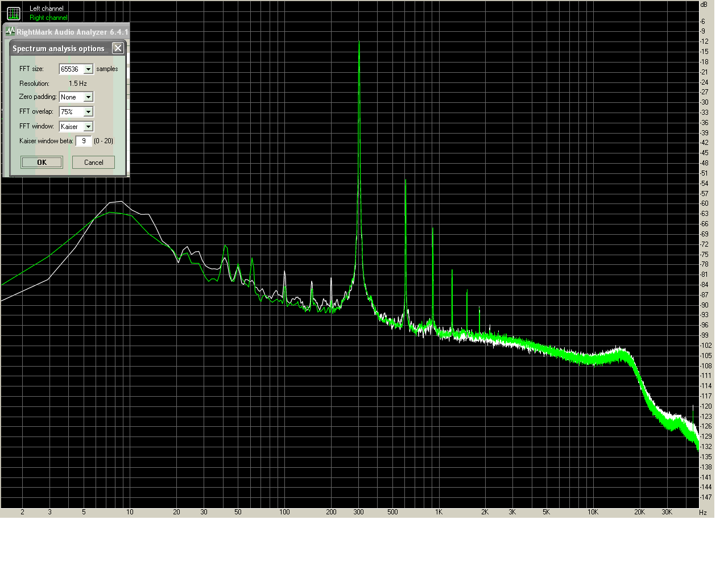Click the 'samples' unit label
The width and height of the screenshot is (728, 582).
click(107, 69)
